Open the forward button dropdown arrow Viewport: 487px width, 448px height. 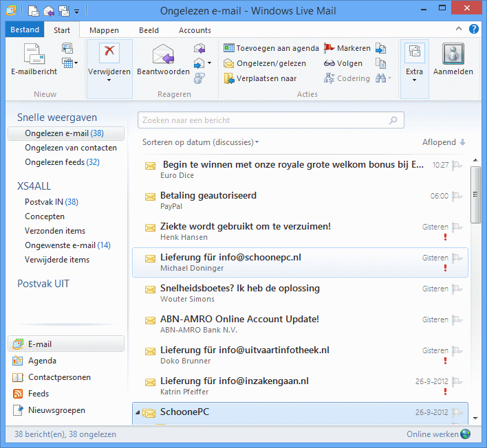(209, 63)
